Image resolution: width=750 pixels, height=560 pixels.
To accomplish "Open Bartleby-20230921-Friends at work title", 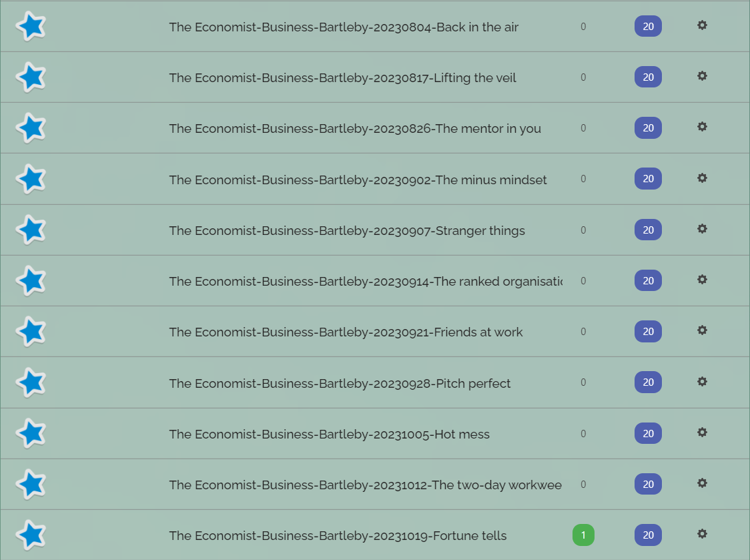I will point(346,332).
